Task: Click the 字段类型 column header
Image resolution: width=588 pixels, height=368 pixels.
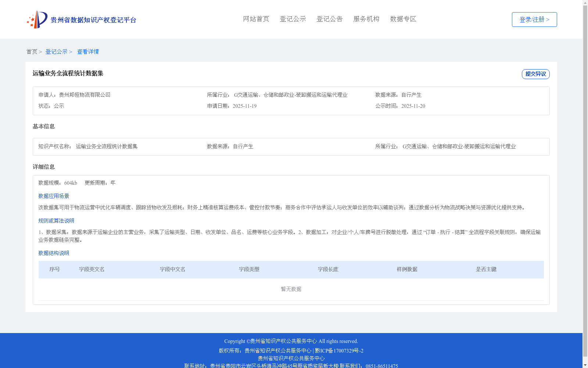Action: (x=249, y=269)
